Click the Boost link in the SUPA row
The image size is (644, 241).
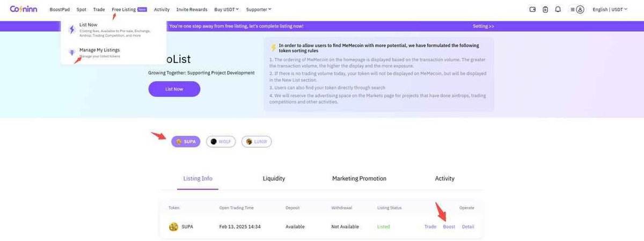pos(449,227)
